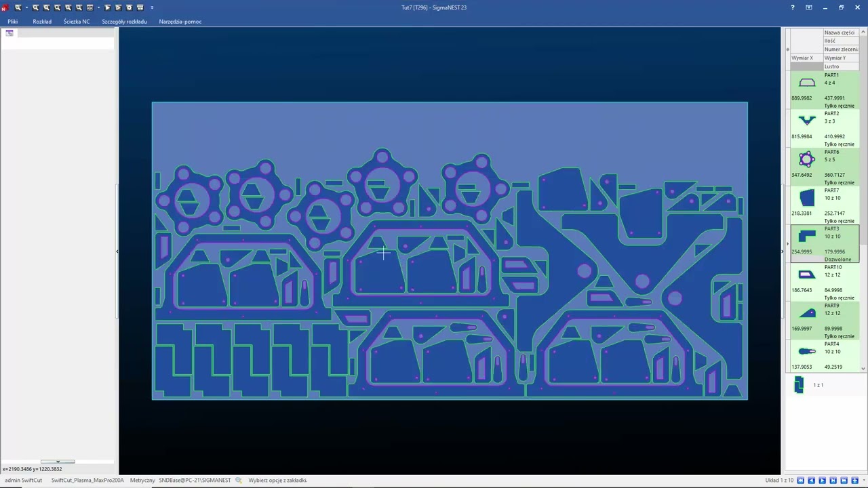The image size is (868, 488).
Task: Click PART1 X dimension 889.9982
Action: 802,98
